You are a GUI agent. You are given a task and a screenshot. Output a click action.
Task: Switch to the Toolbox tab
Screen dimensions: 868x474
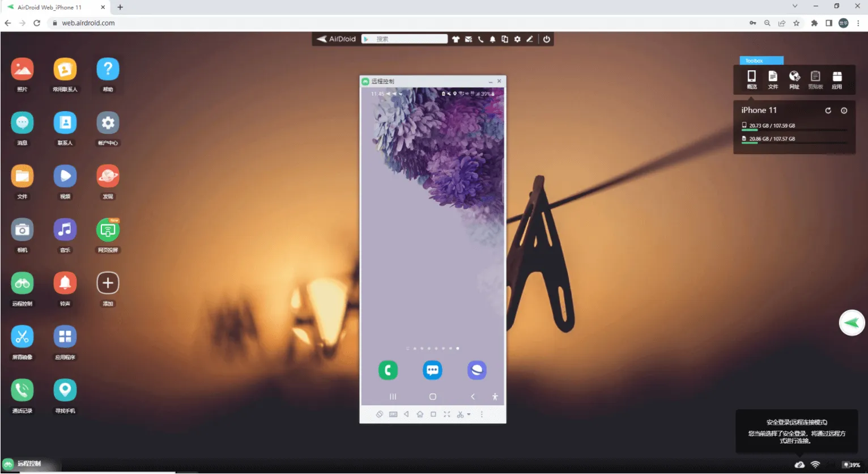click(761, 60)
